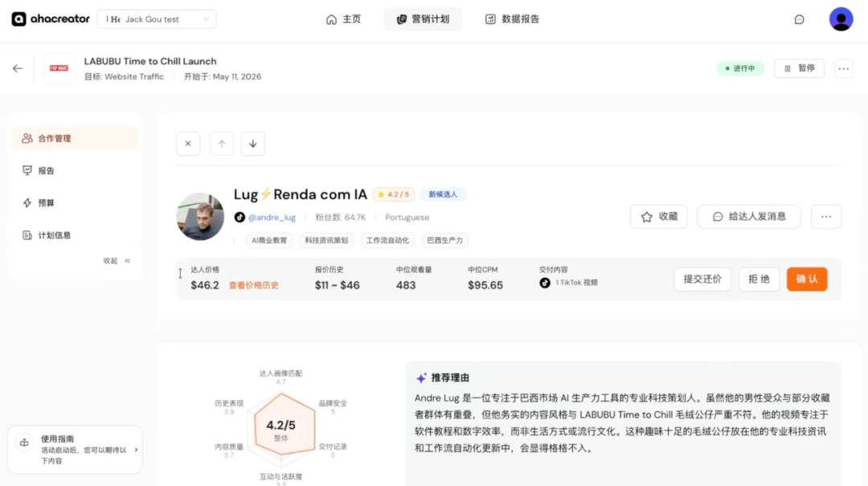Open the @andre_lug TikTok profile link
This screenshot has height=486, width=868.
(272, 218)
